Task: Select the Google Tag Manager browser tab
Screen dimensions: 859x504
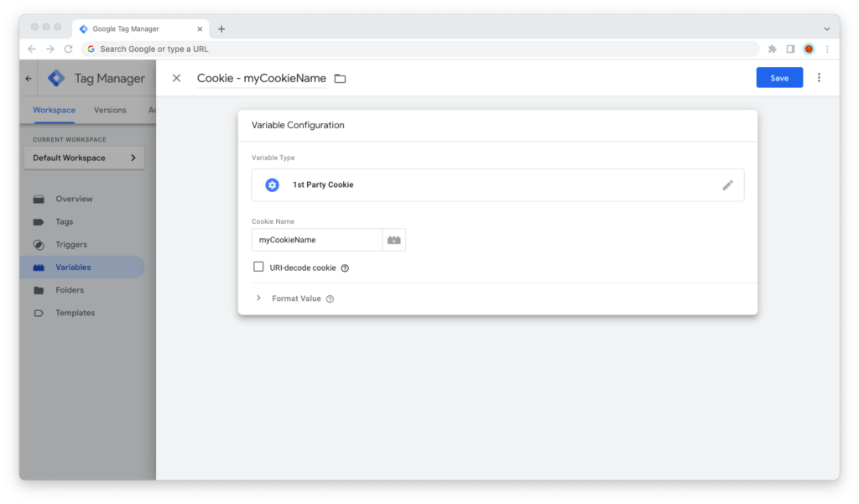Action: [x=140, y=29]
